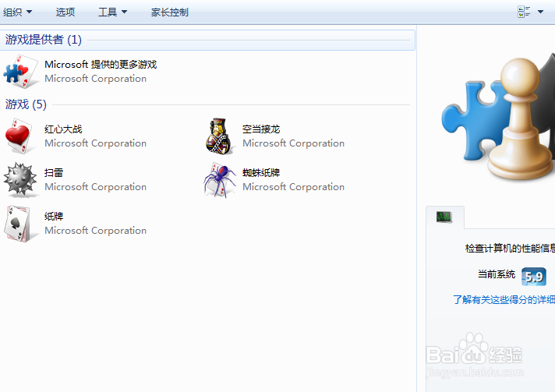Select the 红心大战 Hearts card icon

[x=19, y=136]
